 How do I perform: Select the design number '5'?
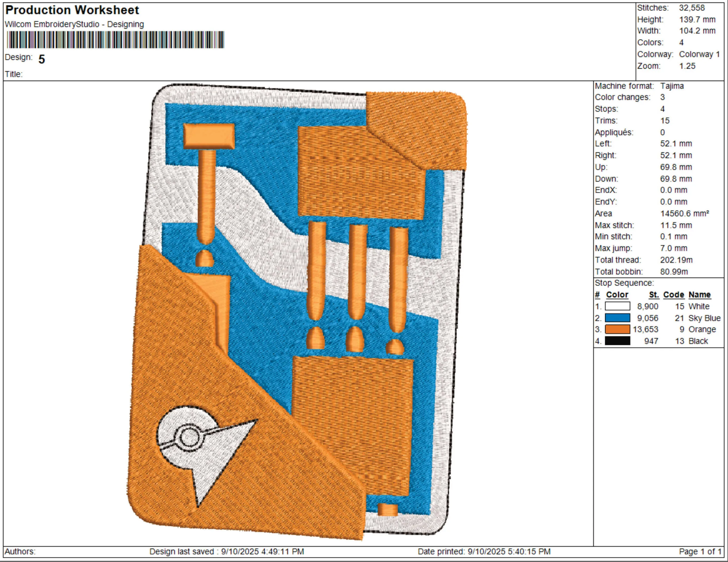pos(42,59)
